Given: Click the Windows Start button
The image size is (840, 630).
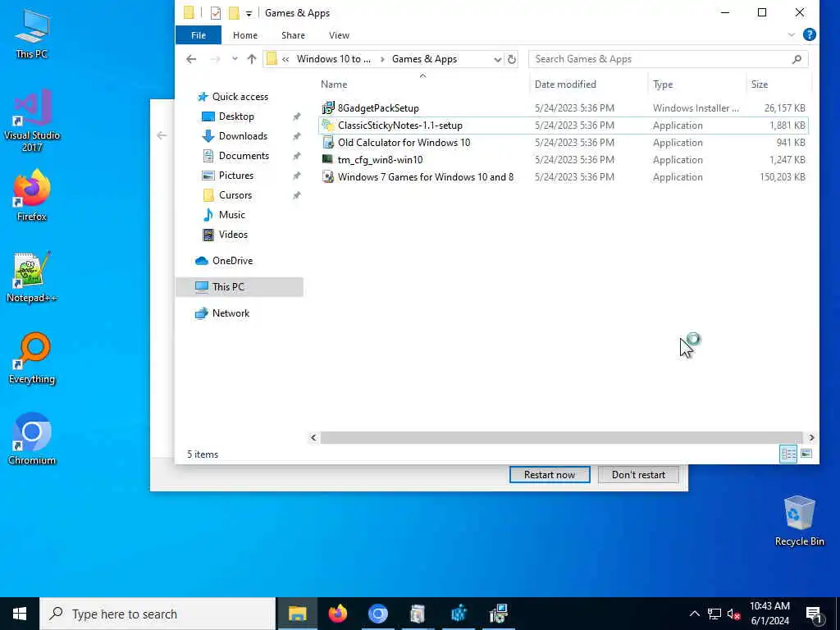Looking at the screenshot, I should coord(20,614).
